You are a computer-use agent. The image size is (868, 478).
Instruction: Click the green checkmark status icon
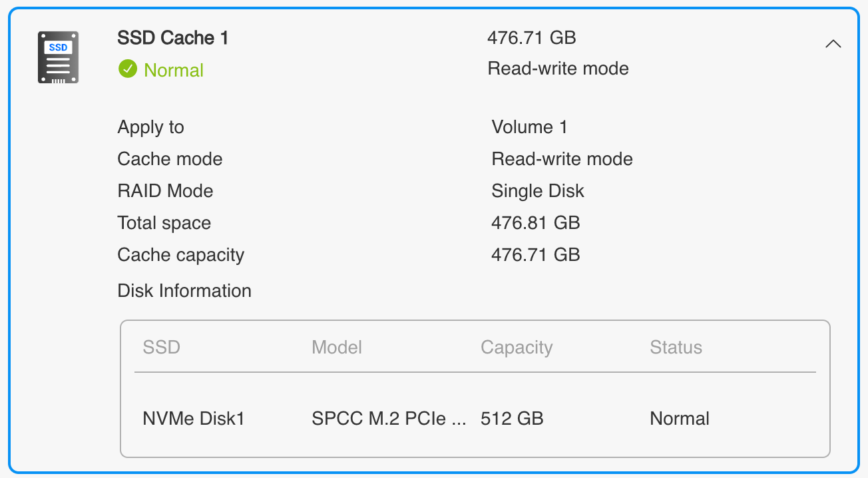[127, 69]
